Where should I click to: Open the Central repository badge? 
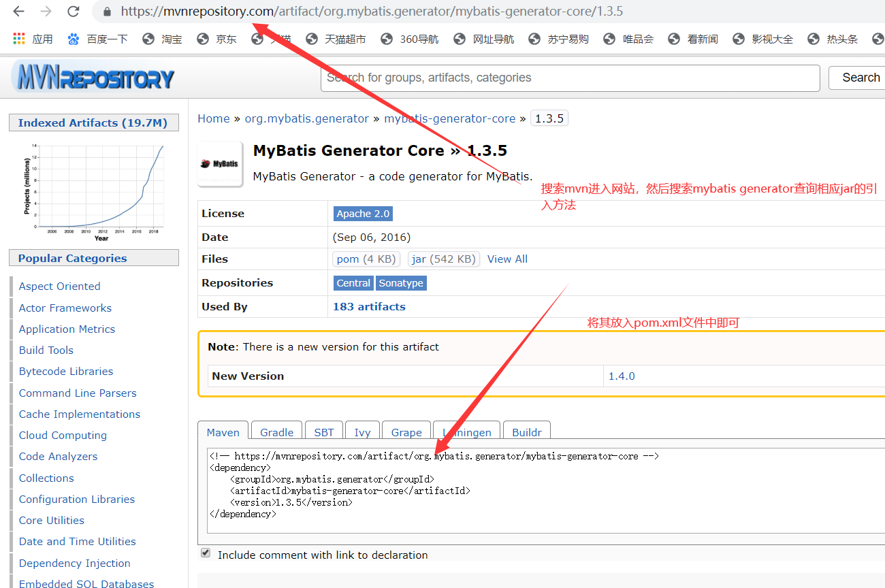pos(354,283)
